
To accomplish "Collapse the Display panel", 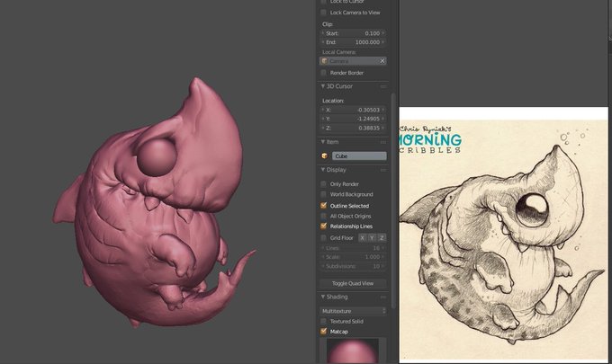I will tap(323, 170).
